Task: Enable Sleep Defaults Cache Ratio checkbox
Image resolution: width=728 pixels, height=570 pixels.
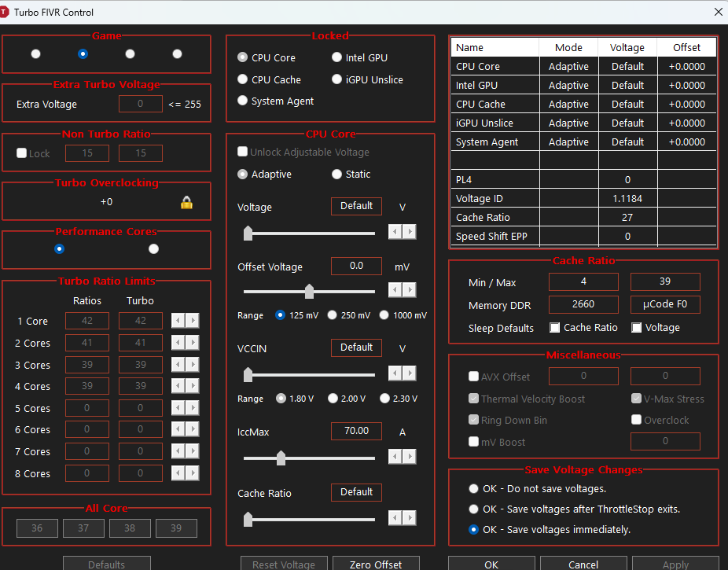Action: click(x=555, y=328)
